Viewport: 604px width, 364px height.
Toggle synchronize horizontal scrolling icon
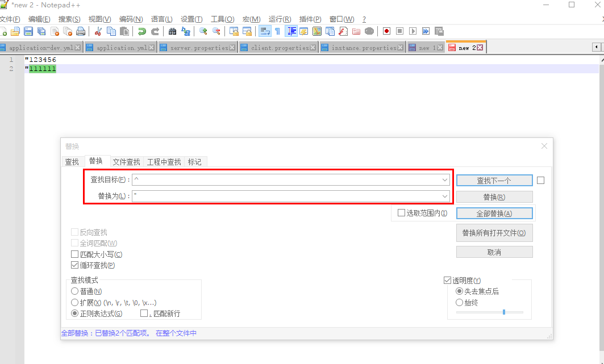click(x=247, y=31)
